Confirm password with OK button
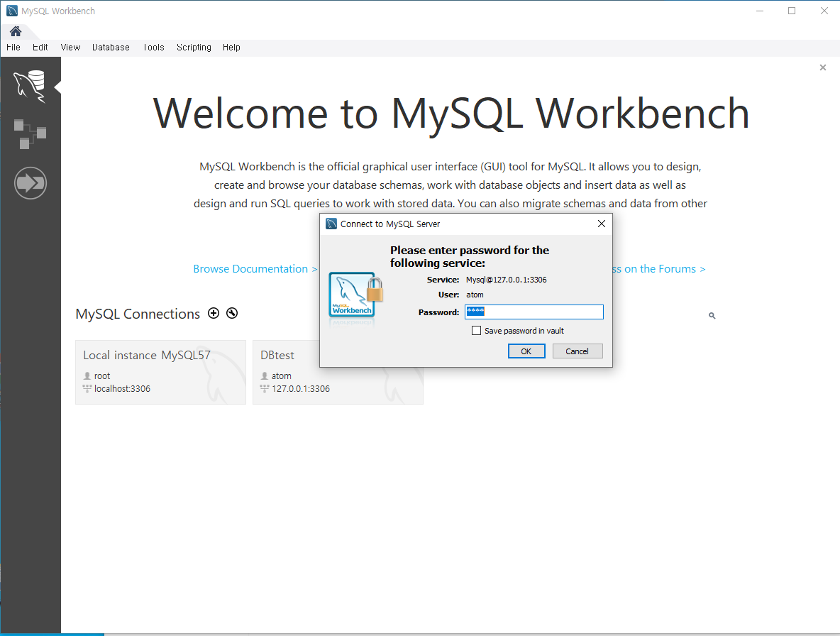 526,351
